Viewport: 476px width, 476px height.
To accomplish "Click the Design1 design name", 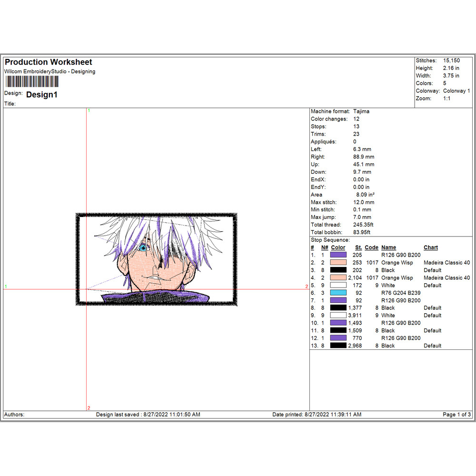I will (42, 95).
